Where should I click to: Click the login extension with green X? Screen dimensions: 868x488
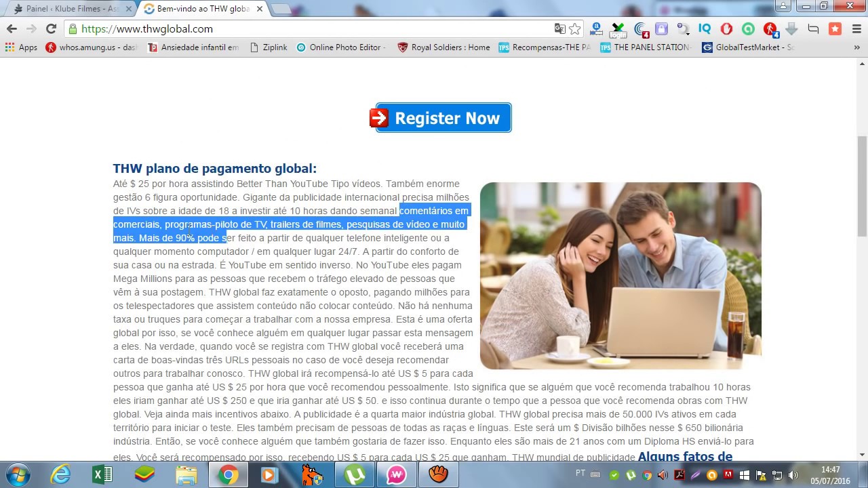pyautogui.click(x=618, y=29)
